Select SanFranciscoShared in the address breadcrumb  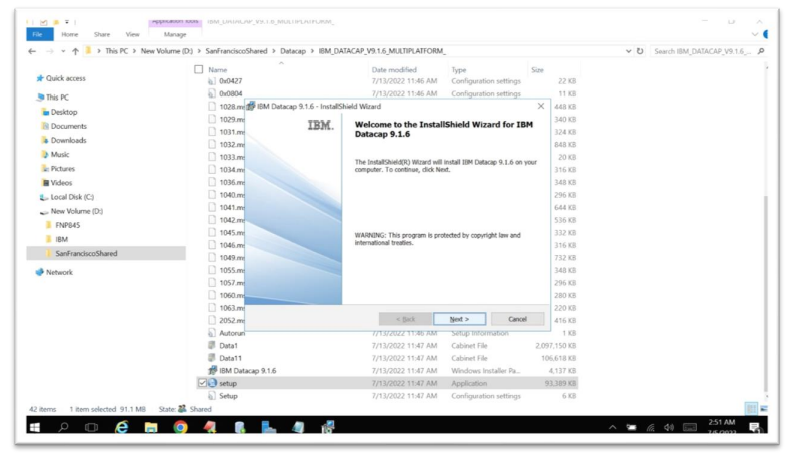coord(236,51)
